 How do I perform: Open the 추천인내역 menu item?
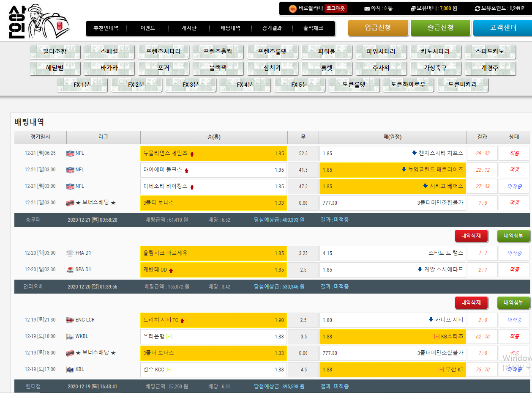(106, 28)
